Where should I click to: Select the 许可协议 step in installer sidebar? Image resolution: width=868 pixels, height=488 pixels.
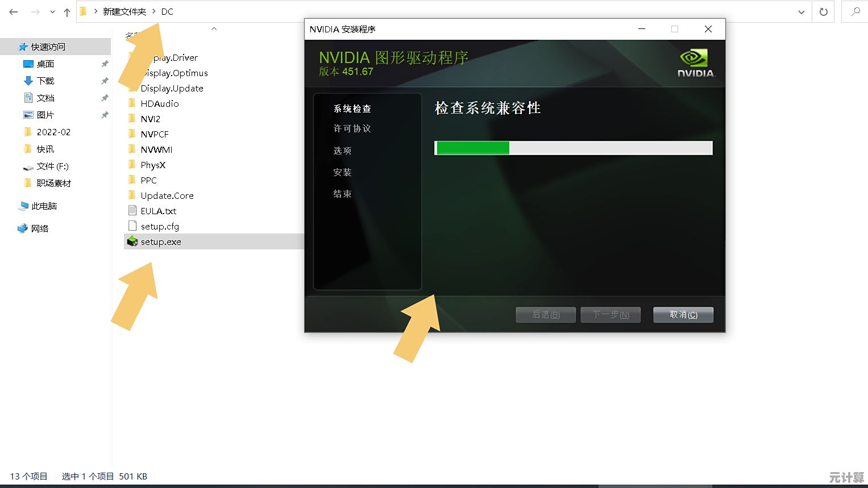coord(352,128)
